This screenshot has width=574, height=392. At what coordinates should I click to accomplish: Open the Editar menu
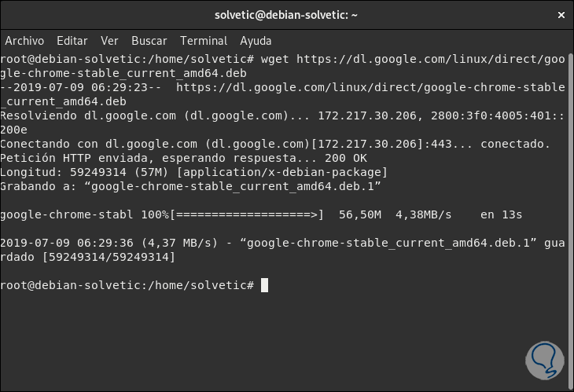click(x=72, y=41)
